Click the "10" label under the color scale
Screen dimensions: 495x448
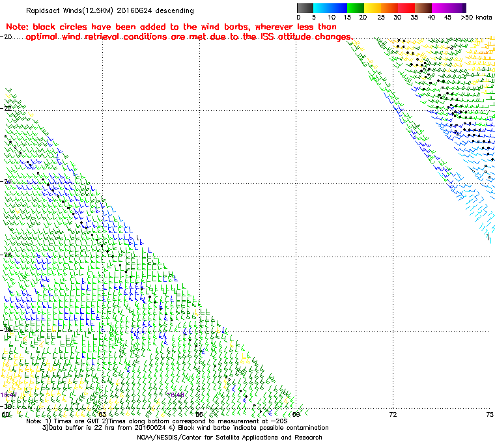[x=332, y=18]
